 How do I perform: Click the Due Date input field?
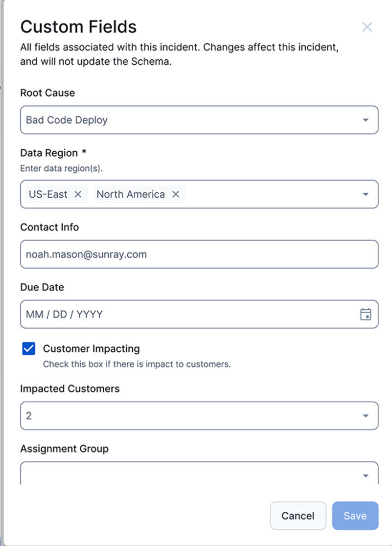click(165, 314)
